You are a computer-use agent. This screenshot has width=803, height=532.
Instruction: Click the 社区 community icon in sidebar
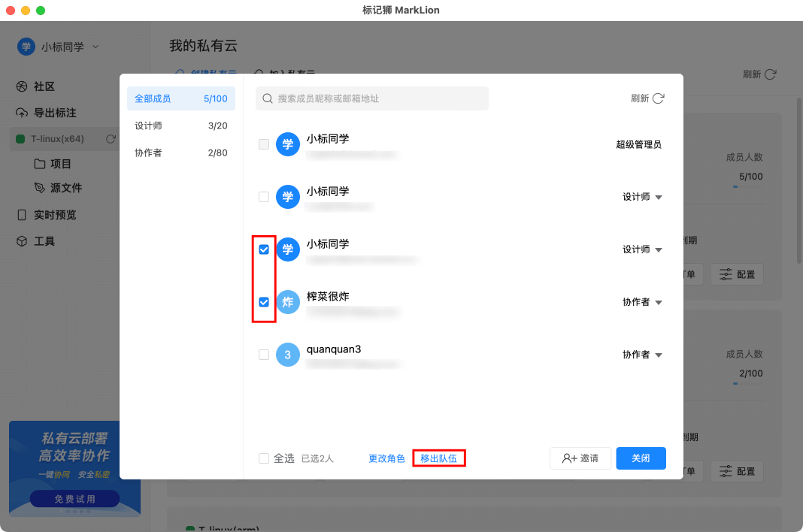(22, 86)
